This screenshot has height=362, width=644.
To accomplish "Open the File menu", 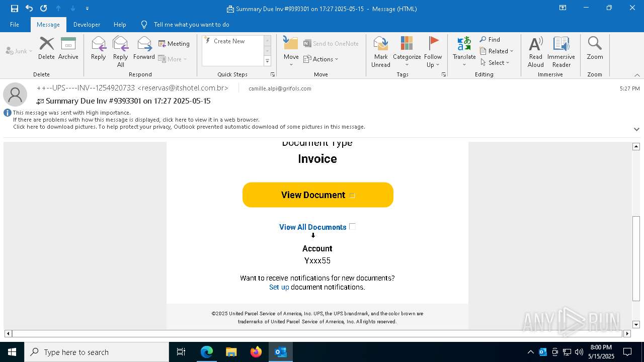I will (x=15, y=25).
